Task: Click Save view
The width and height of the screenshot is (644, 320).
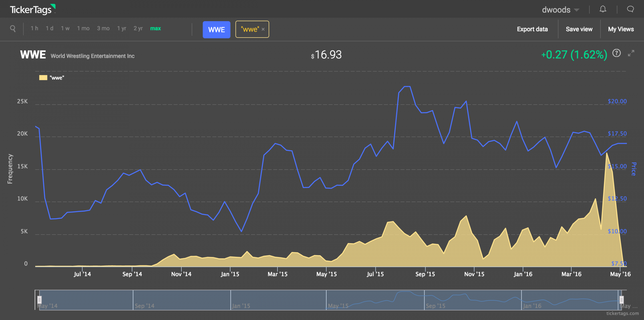Action: (579, 29)
